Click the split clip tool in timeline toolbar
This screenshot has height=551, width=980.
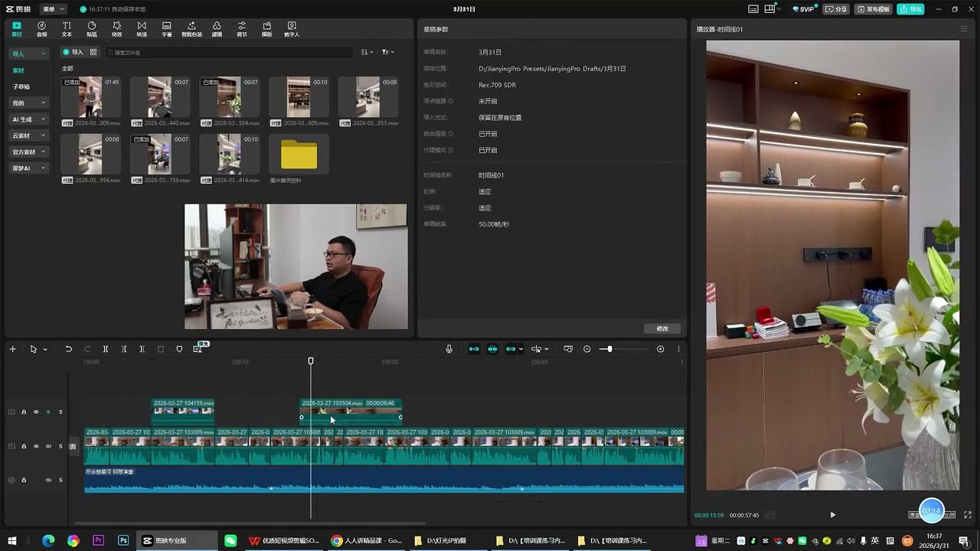pos(106,349)
